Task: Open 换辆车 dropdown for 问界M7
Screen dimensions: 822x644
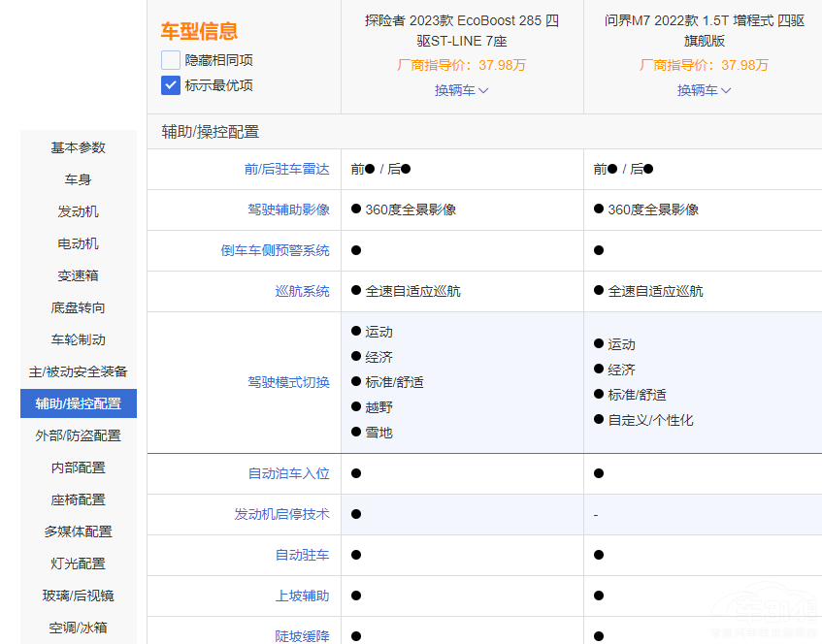Action: point(705,90)
